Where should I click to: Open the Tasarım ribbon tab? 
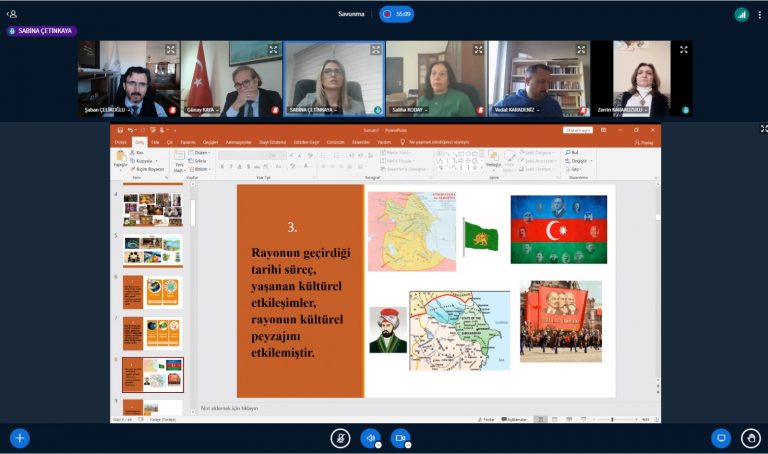pos(188,142)
